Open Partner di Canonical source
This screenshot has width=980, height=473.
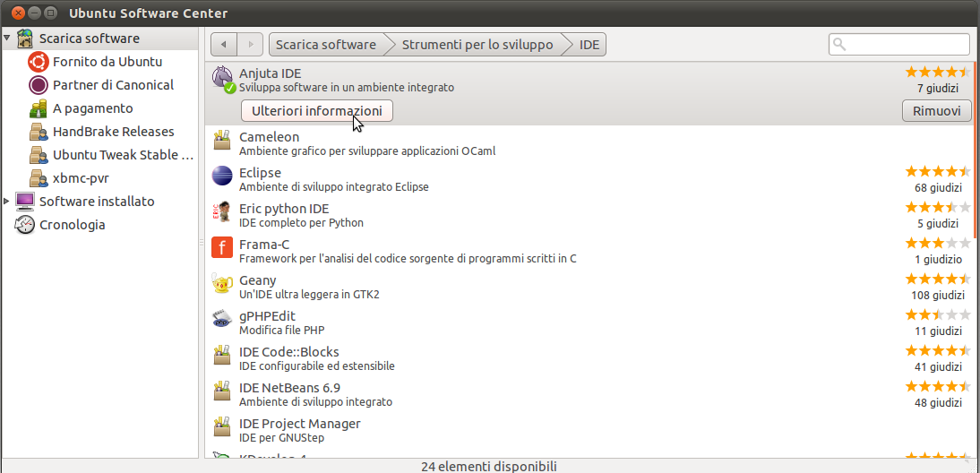(x=113, y=85)
